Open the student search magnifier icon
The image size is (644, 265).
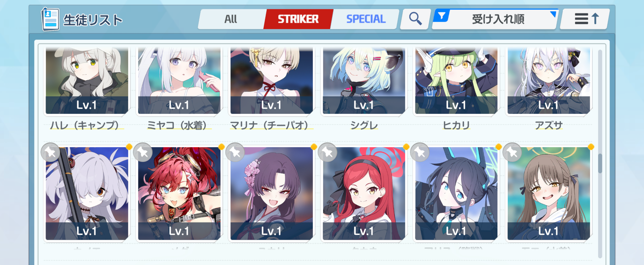pyautogui.click(x=415, y=19)
